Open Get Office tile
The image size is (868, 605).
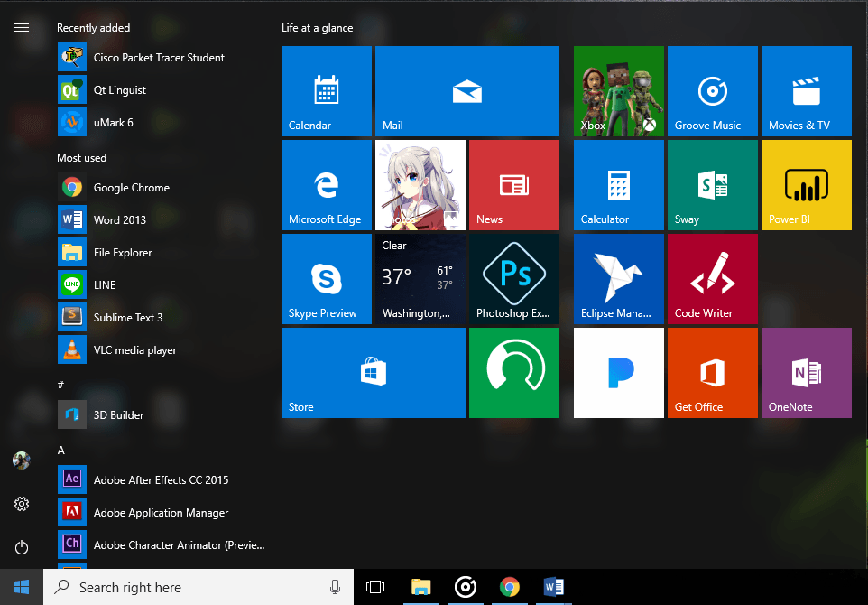click(713, 373)
